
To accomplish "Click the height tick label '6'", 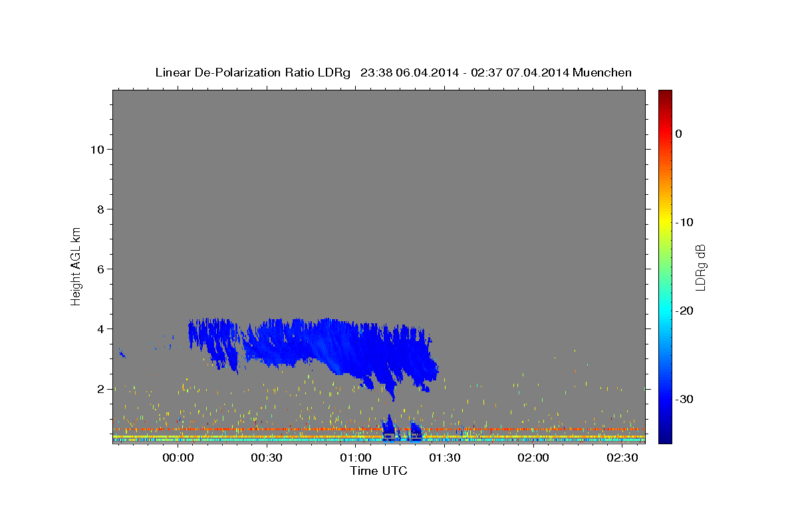I will tap(102, 269).
